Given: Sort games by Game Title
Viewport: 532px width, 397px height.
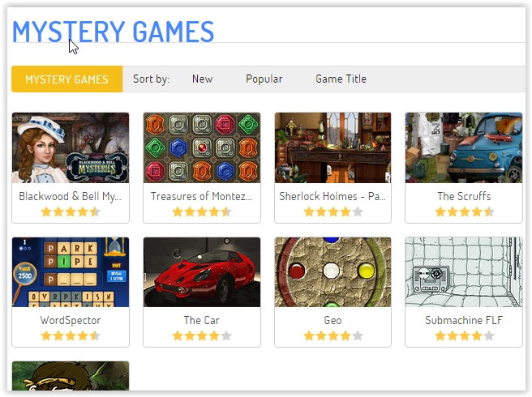Looking at the screenshot, I should tap(341, 79).
